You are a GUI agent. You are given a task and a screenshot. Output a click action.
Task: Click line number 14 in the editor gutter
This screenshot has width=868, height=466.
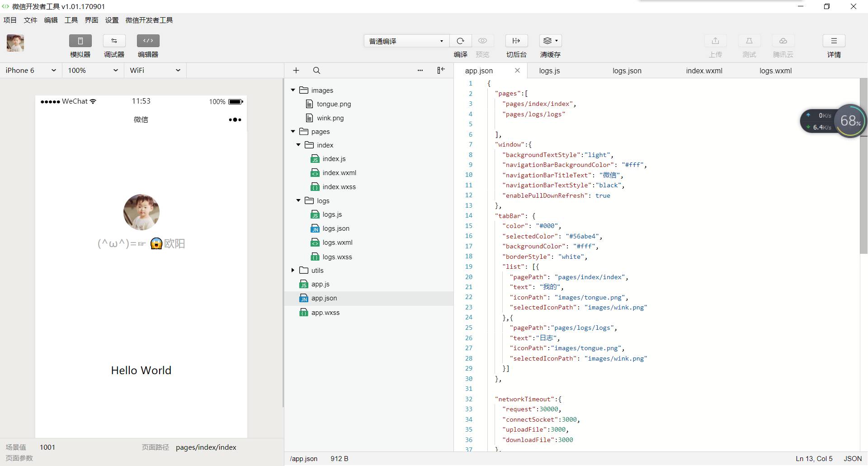click(x=469, y=216)
